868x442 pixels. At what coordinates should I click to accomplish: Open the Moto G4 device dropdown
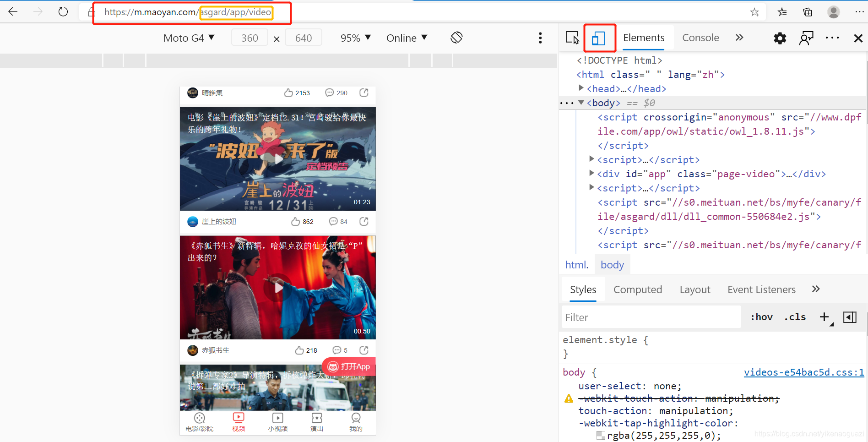189,38
